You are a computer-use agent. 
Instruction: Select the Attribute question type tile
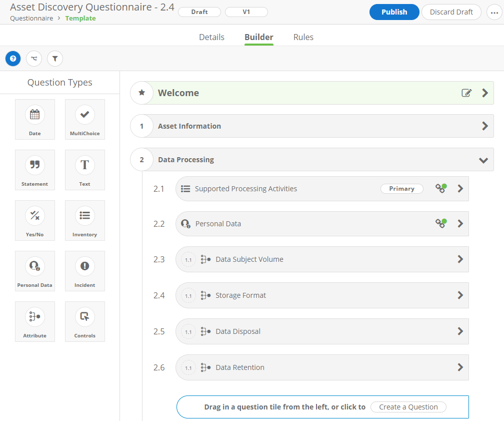34,321
